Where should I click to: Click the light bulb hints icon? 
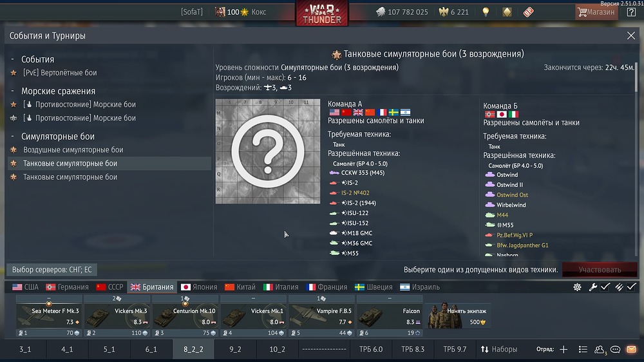tap(486, 12)
